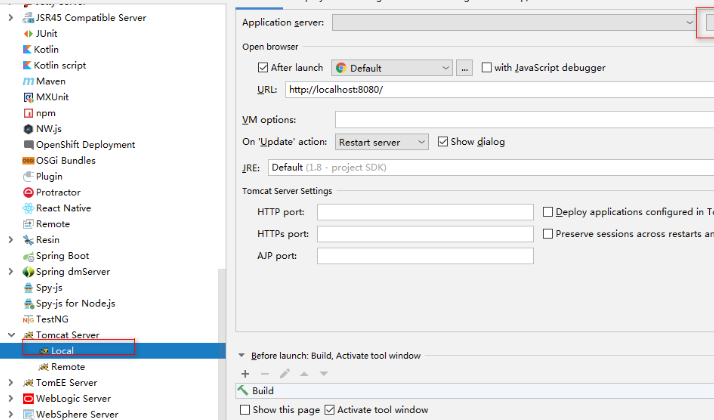Viewport: 714px width, 420px height.
Task: Expand the Resin tree node
Action: pyautogui.click(x=10, y=240)
